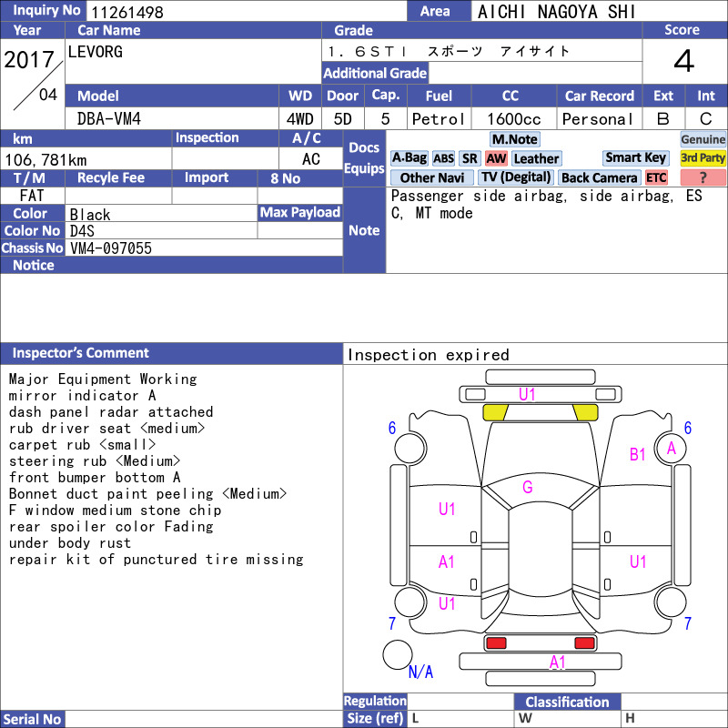Viewport: 728px width, 728px height.
Task: Click the red AW alloy wheel badge
Action: pyautogui.click(x=496, y=158)
